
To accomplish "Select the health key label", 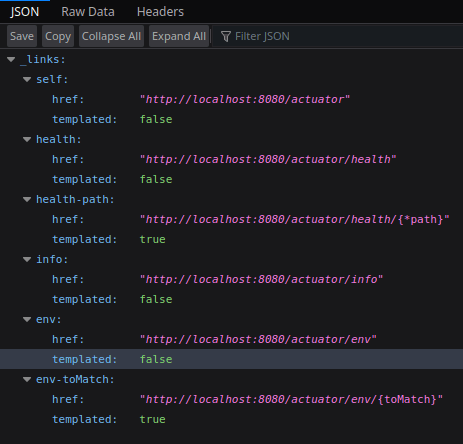I will click(x=59, y=139).
